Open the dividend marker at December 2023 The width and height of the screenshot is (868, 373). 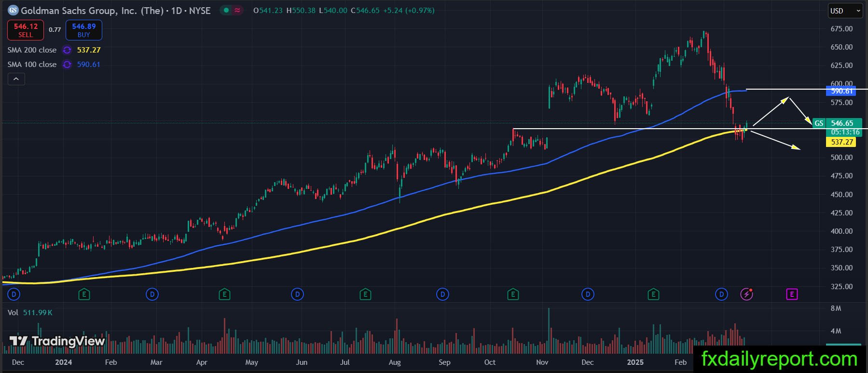tap(14, 294)
